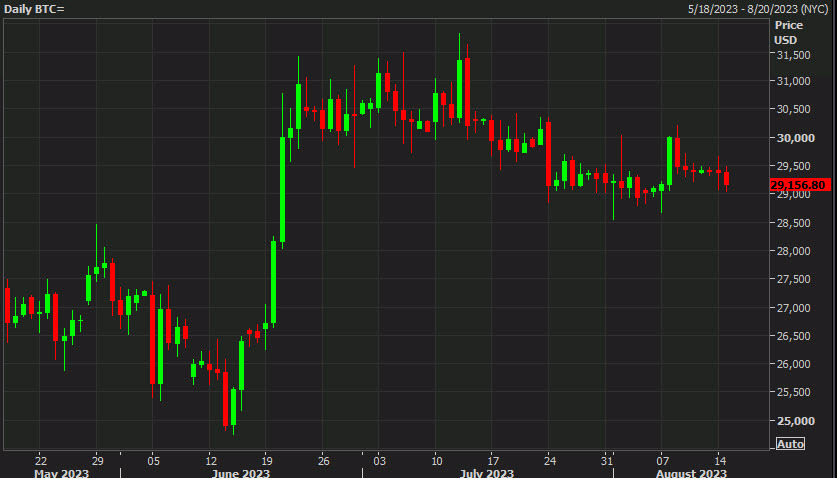This screenshot has width=837, height=478.
Task: Click the 31,500 price axis label
Action: click(793, 55)
